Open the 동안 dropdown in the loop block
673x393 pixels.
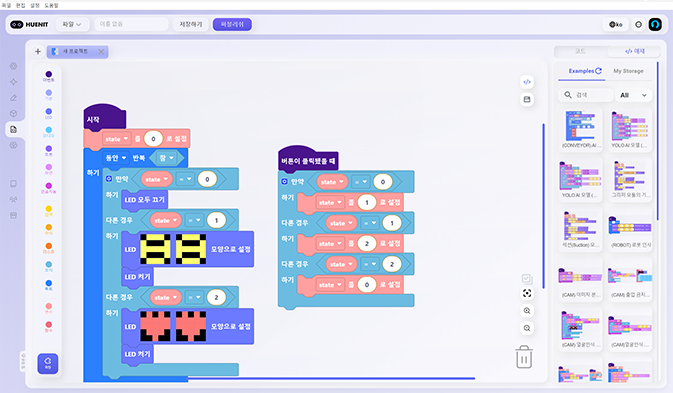pyautogui.click(x=116, y=158)
